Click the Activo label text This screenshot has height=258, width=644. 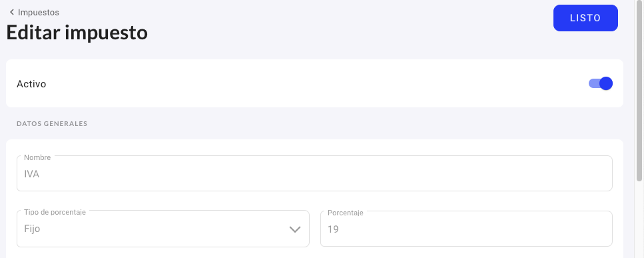pyautogui.click(x=31, y=84)
